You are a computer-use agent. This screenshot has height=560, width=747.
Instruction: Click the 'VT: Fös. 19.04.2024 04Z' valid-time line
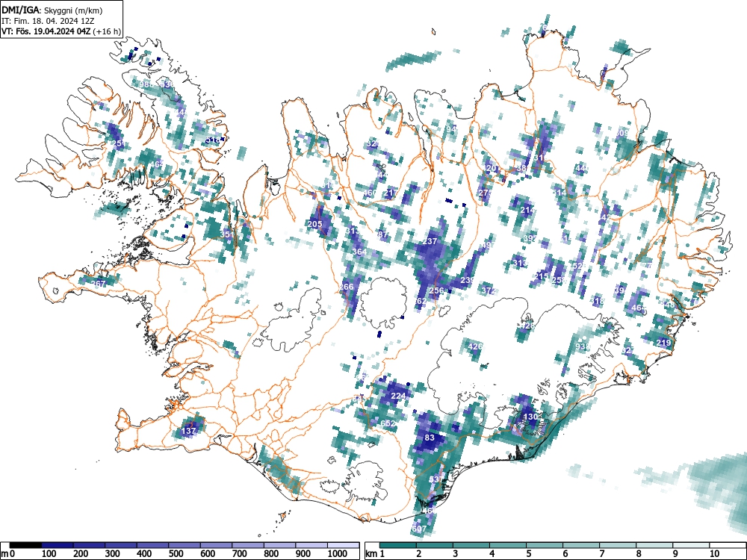point(46,31)
